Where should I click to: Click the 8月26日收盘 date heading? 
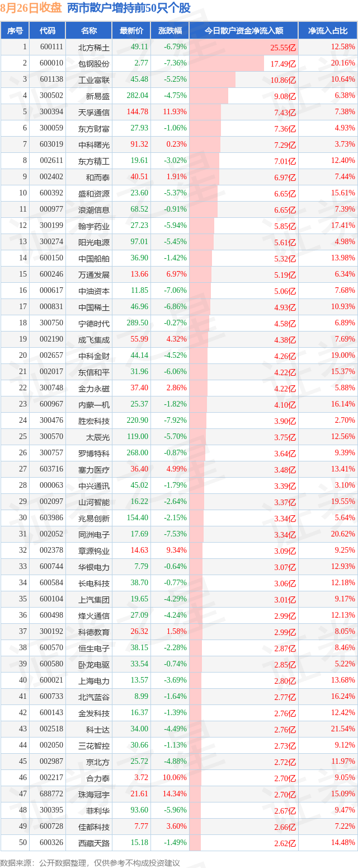pyautogui.click(x=31, y=8)
